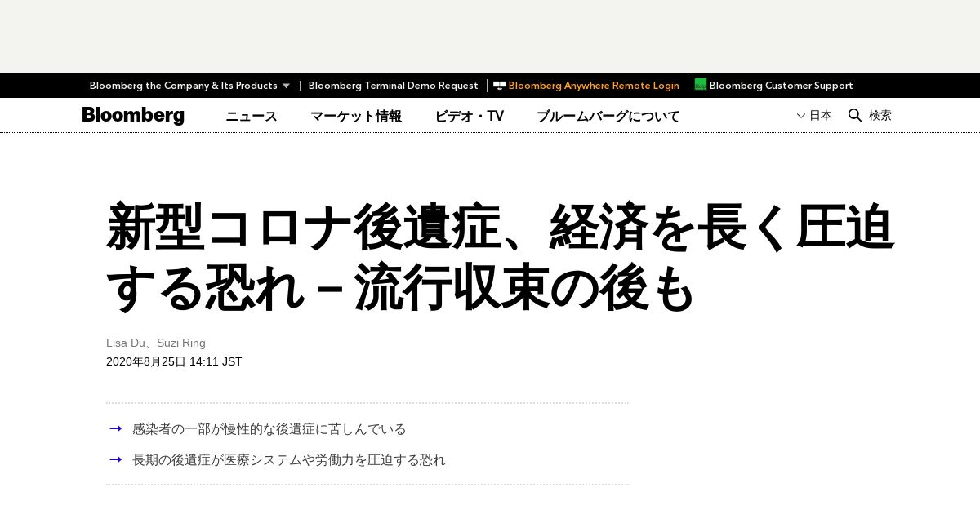This screenshot has width=980, height=514.
Task: Open the ビデオ・TV menu
Action: [x=469, y=116]
